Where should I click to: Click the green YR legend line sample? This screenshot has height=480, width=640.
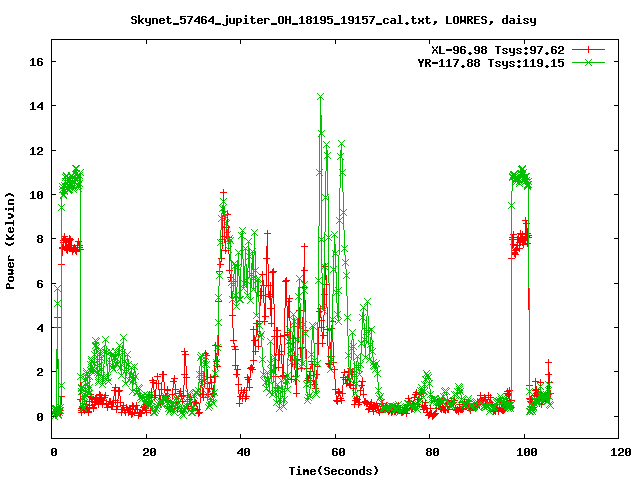point(588,62)
